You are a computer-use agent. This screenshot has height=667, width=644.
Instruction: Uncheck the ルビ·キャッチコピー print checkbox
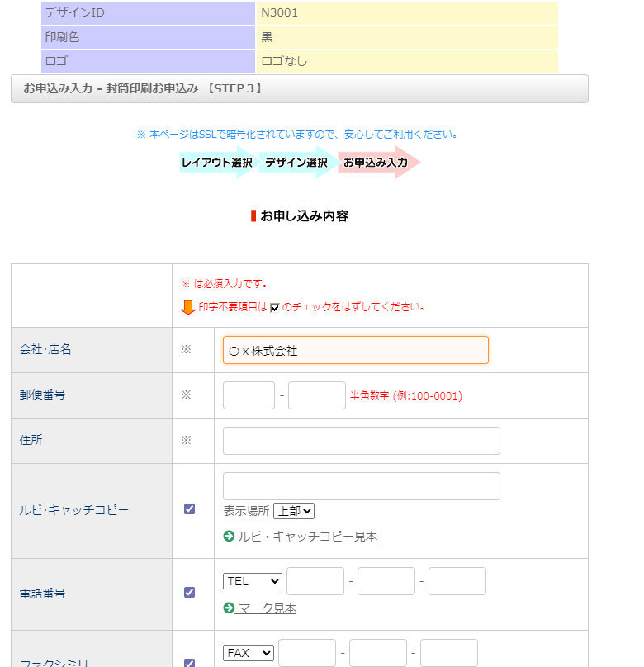(189, 509)
